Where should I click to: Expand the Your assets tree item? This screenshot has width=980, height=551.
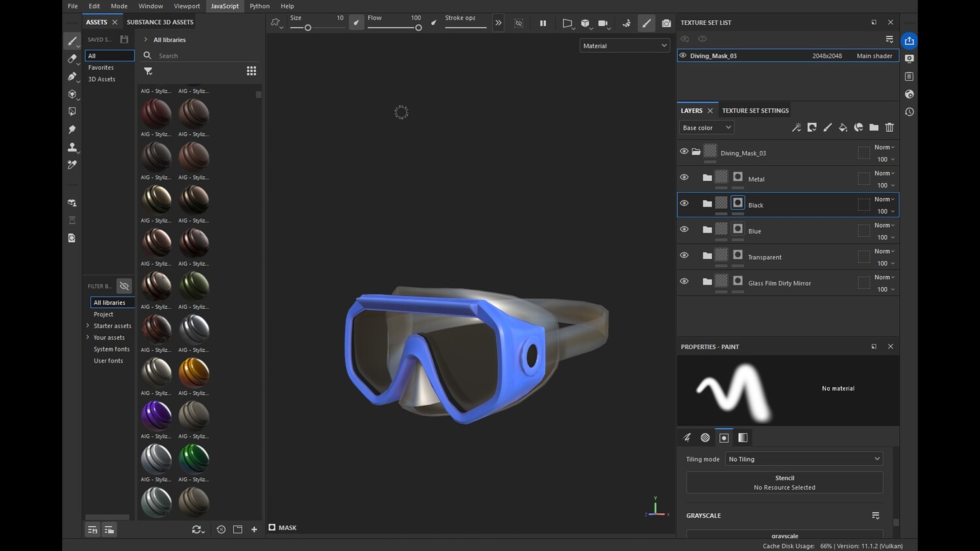88,338
